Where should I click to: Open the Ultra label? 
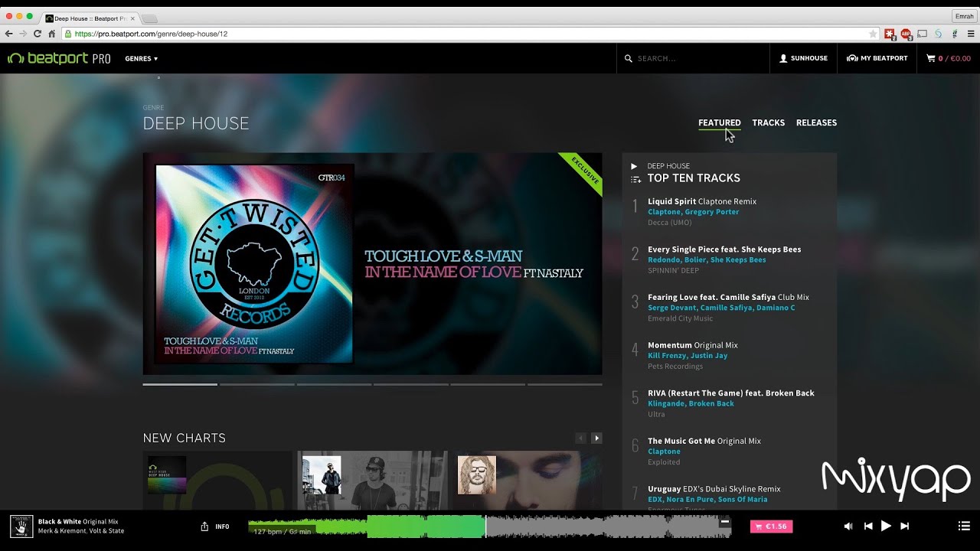[x=656, y=414]
